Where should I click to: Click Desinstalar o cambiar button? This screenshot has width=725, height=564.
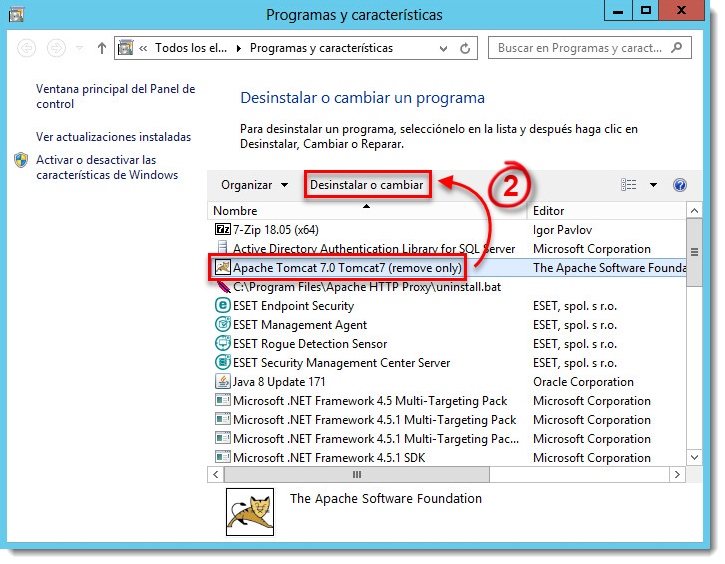click(x=367, y=185)
